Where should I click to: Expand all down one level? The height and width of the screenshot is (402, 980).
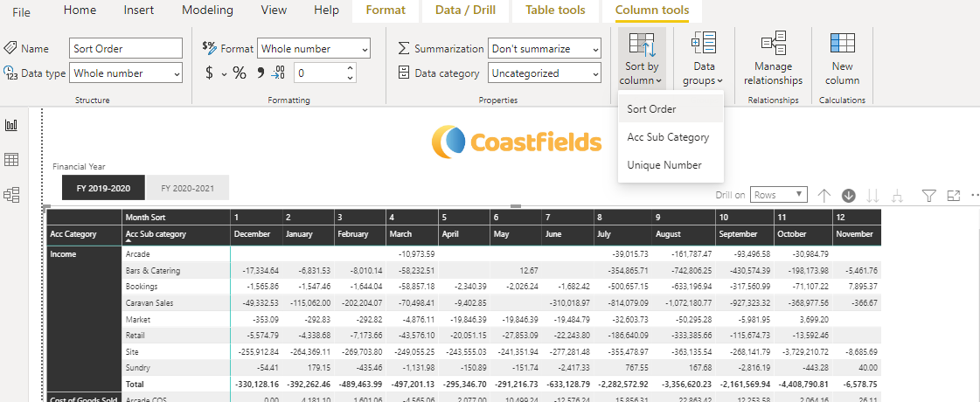(898, 196)
